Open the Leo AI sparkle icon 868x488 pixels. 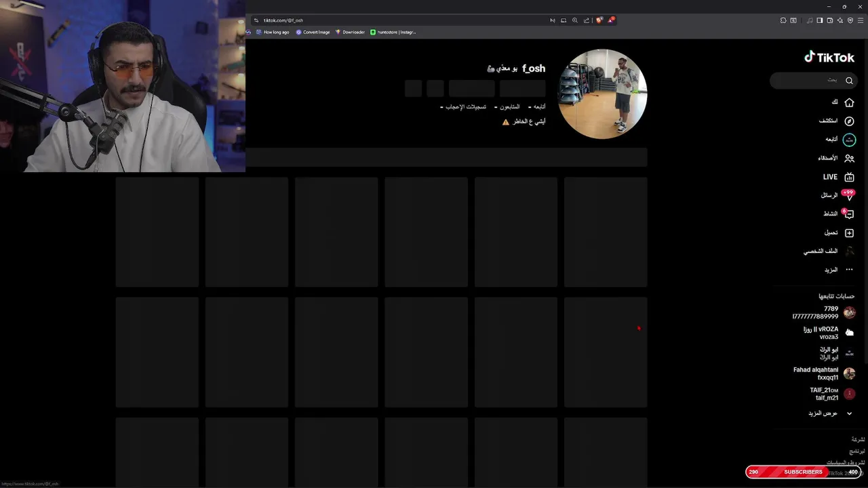840,20
